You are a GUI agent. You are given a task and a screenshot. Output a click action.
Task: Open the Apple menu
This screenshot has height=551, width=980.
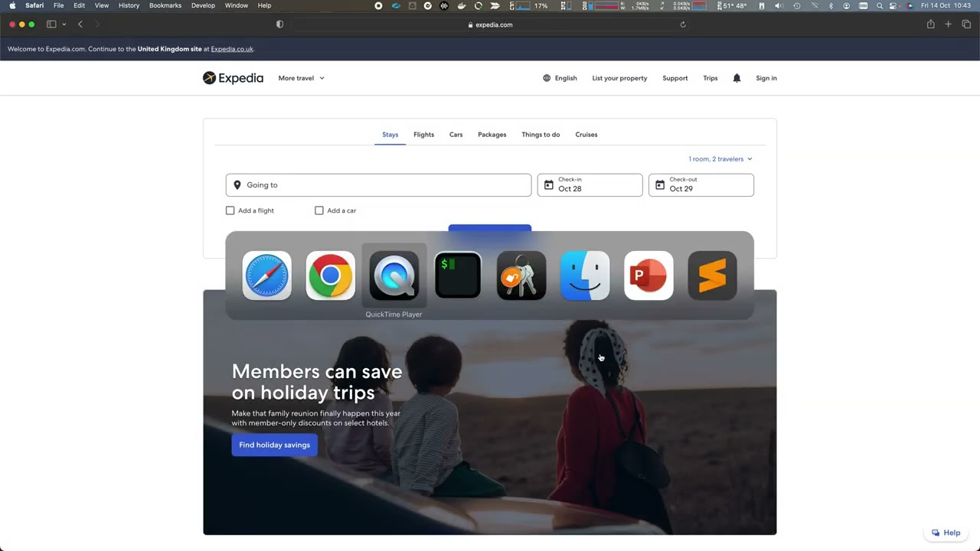click(12, 5)
